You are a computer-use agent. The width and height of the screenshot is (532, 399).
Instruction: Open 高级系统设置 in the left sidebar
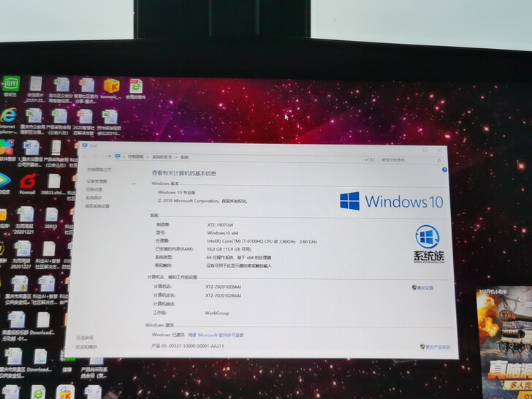pyautogui.click(x=97, y=206)
